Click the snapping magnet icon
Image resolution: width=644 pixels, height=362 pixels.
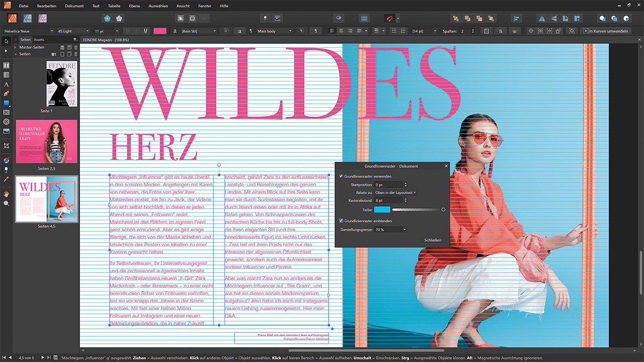pyautogui.click(x=389, y=18)
